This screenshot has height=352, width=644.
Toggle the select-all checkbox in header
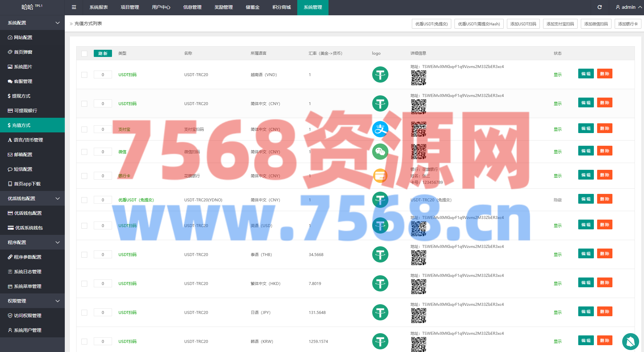pos(84,54)
